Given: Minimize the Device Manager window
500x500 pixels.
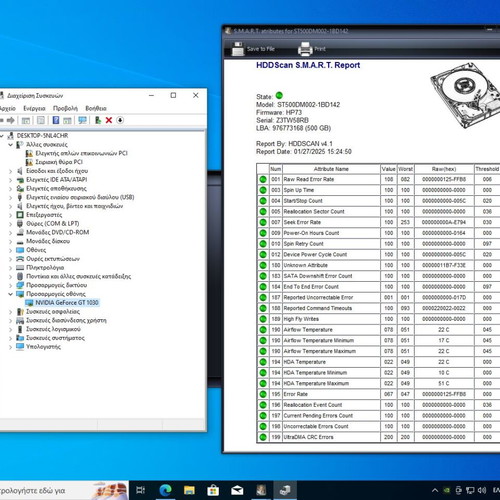Looking at the screenshot, I should point(151,95).
